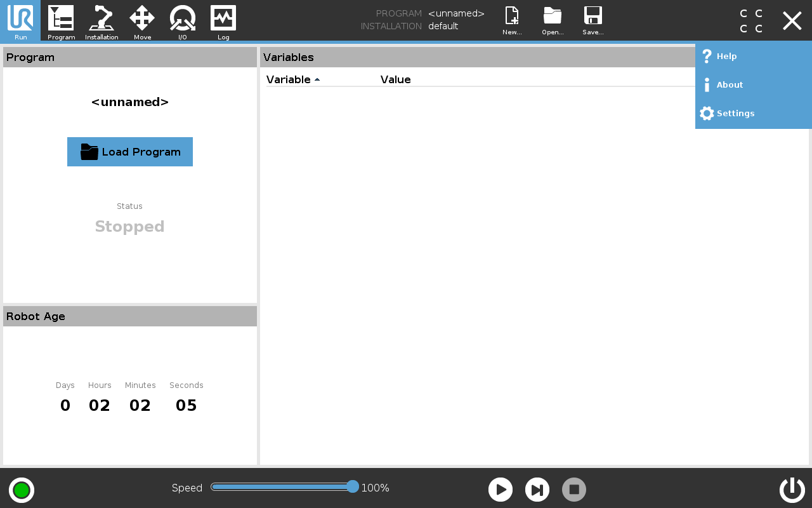Open the Installation robot arm icon
Image resolution: width=812 pixels, height=508 pixels.
(x=101, y=20)
